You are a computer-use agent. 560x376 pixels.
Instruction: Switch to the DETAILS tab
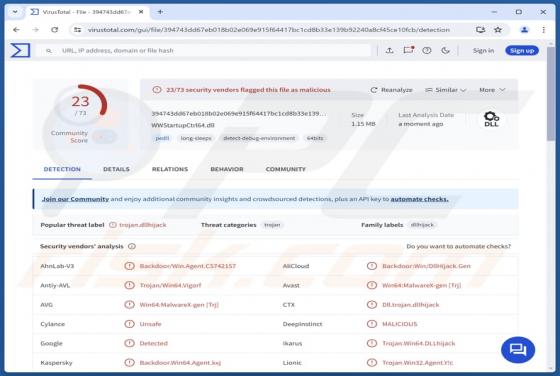coord(116,169)
